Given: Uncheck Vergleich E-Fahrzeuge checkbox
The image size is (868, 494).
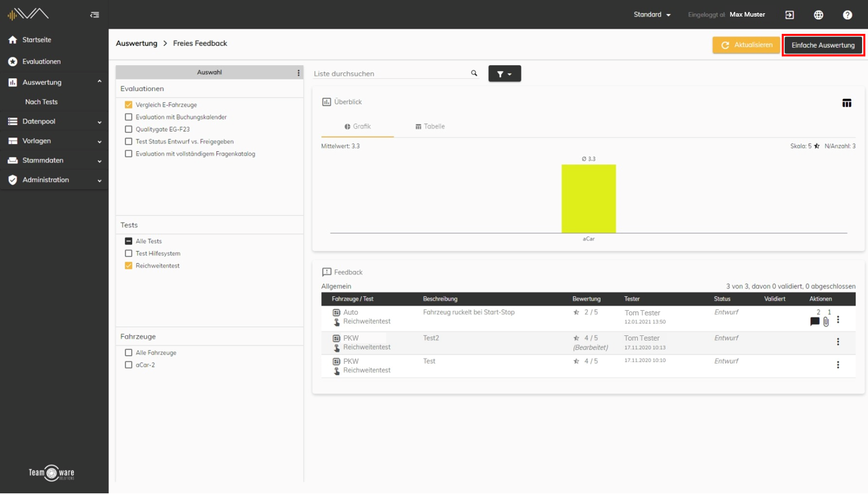Looking at the screenshot, I should click(x=129, y=105).
